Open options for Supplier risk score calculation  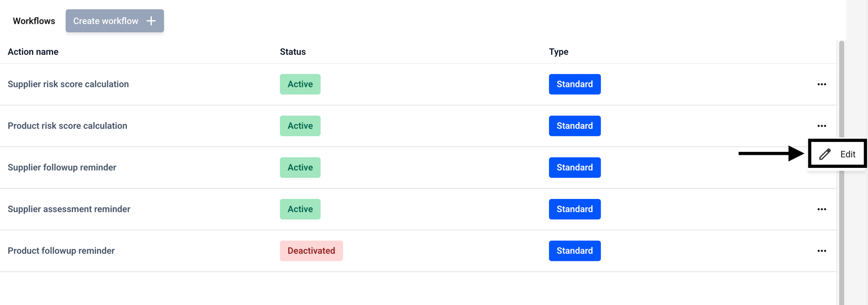click(x=821, y=84)
